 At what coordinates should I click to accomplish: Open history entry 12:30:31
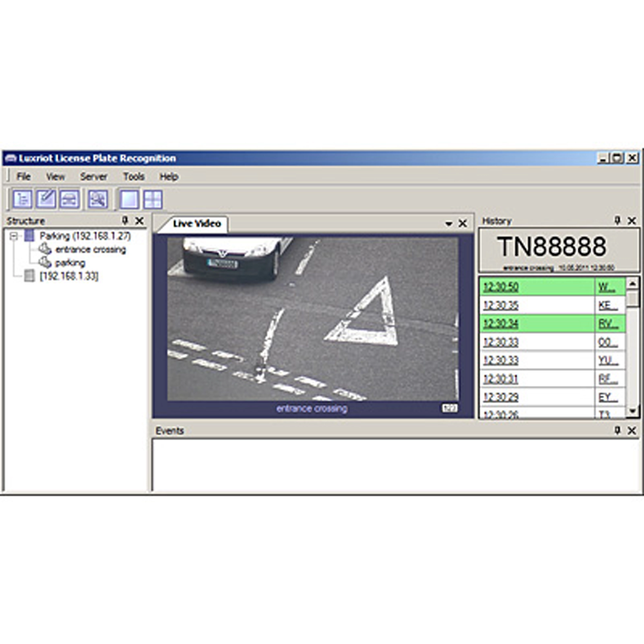pos(501,379)
